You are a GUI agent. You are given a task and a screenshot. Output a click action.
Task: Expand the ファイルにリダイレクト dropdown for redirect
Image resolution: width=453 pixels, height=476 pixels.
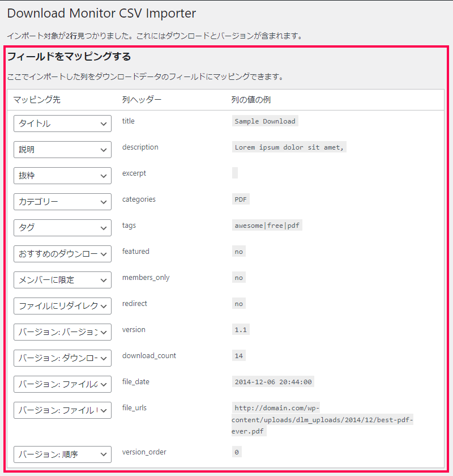[x=62, y=306]
